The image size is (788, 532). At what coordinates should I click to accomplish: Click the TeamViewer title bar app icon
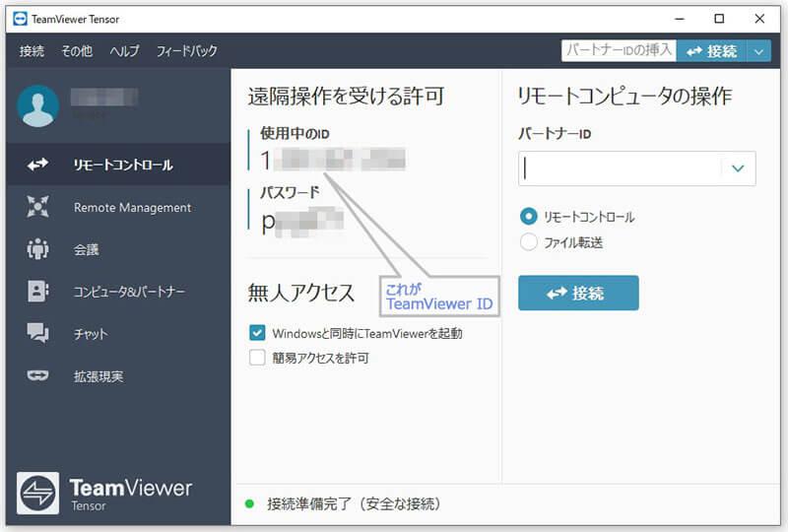[x=20, y=19]
